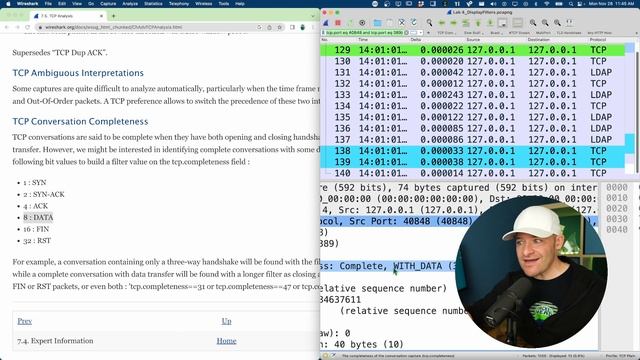This screenshot has height=360, width=640.
Task: Click the Wi-Fi icon in menu bar
Action: click(x=547, y=4)
